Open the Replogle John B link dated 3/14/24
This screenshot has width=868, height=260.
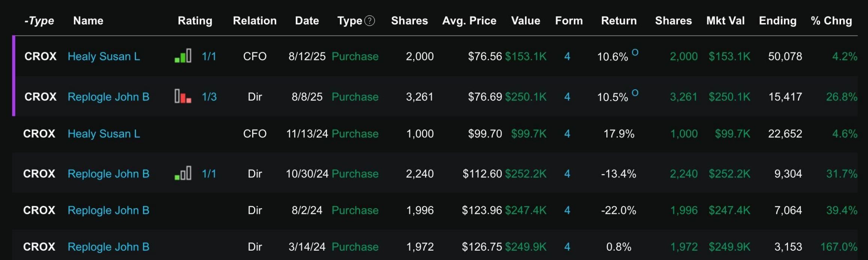[108, 246]
